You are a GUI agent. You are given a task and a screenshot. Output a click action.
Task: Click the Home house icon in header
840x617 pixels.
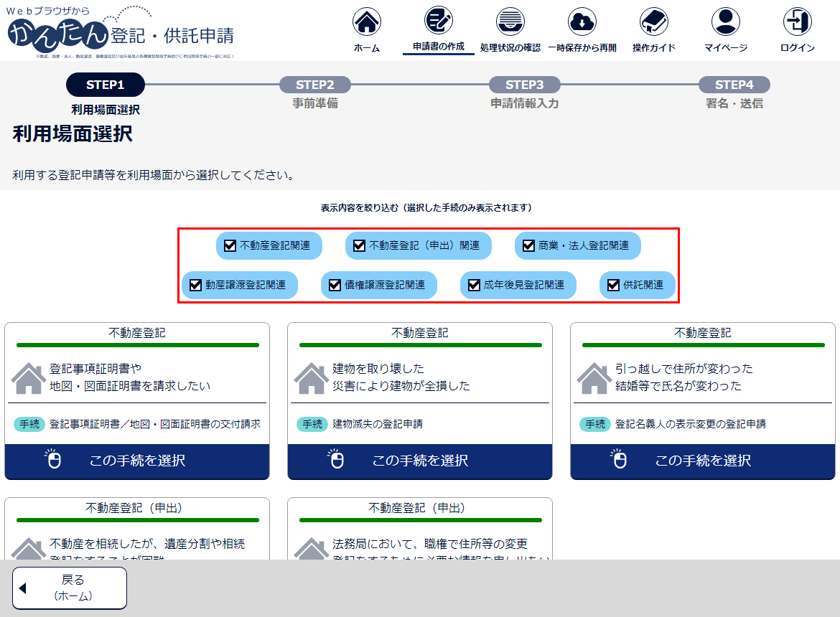pyautogui.click(x=367, y=22)
